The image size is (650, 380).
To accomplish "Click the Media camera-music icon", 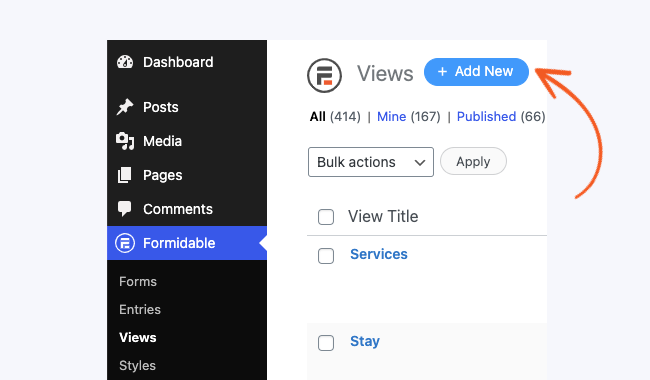I will 125,141.
